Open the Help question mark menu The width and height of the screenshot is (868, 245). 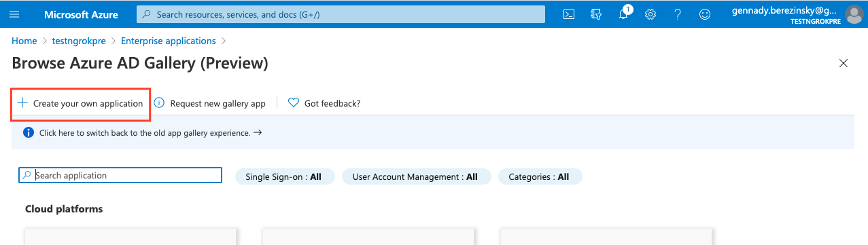click(x=678, y=14)
